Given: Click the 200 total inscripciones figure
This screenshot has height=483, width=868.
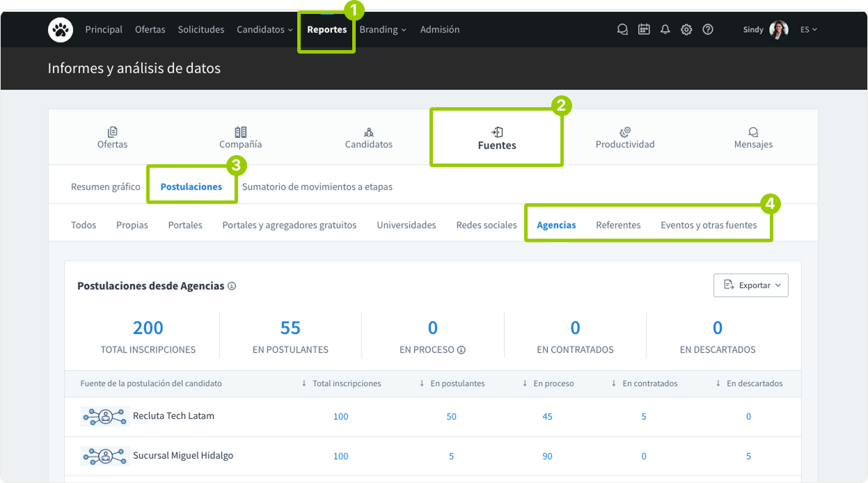Looking at the screenshot, I should (148, 328).
